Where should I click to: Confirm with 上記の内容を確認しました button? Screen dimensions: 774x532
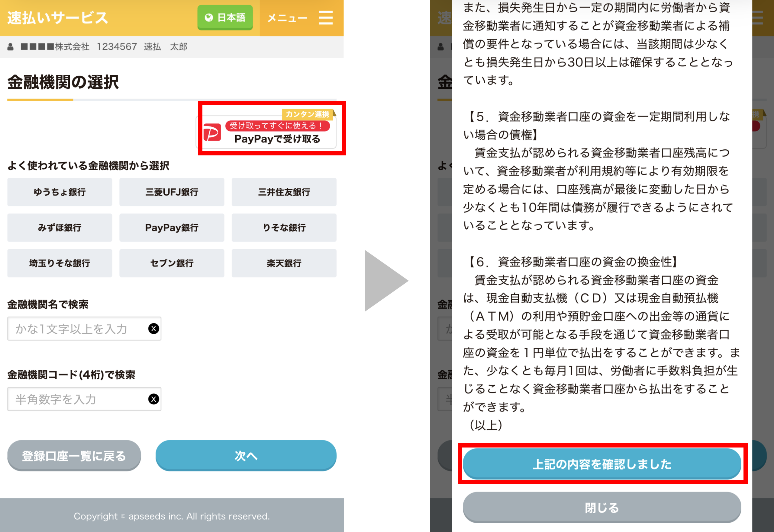[602, 464]
